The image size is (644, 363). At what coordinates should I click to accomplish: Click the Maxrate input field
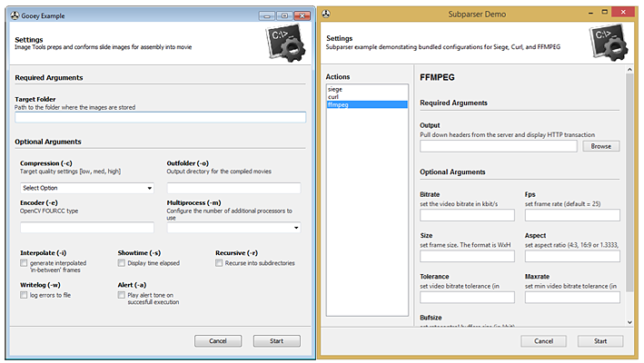coord(572,298)
